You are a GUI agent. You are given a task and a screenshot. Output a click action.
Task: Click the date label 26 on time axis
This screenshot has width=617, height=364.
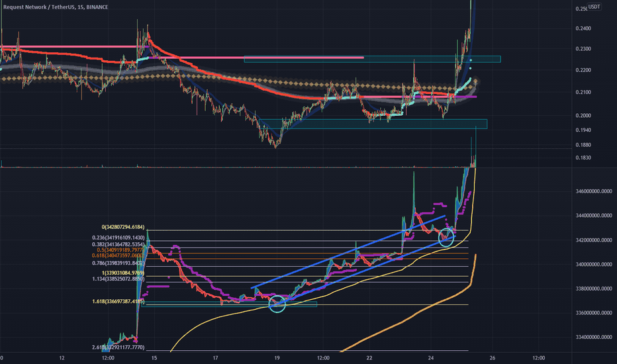click(x=493, y=358)
